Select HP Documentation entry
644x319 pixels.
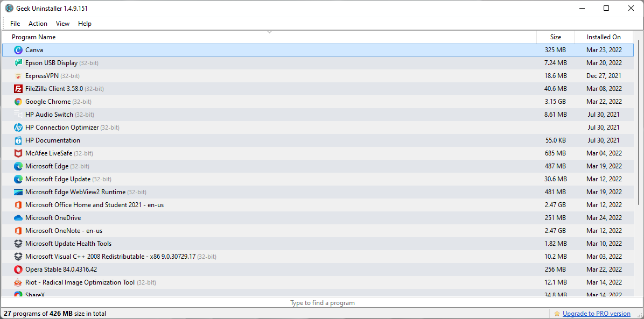[318, 140]
